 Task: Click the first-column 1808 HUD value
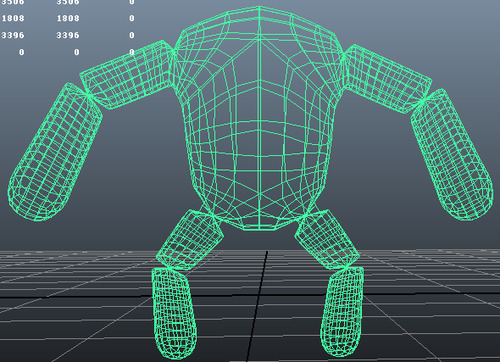pyautogui.click(x=13, y=18)
